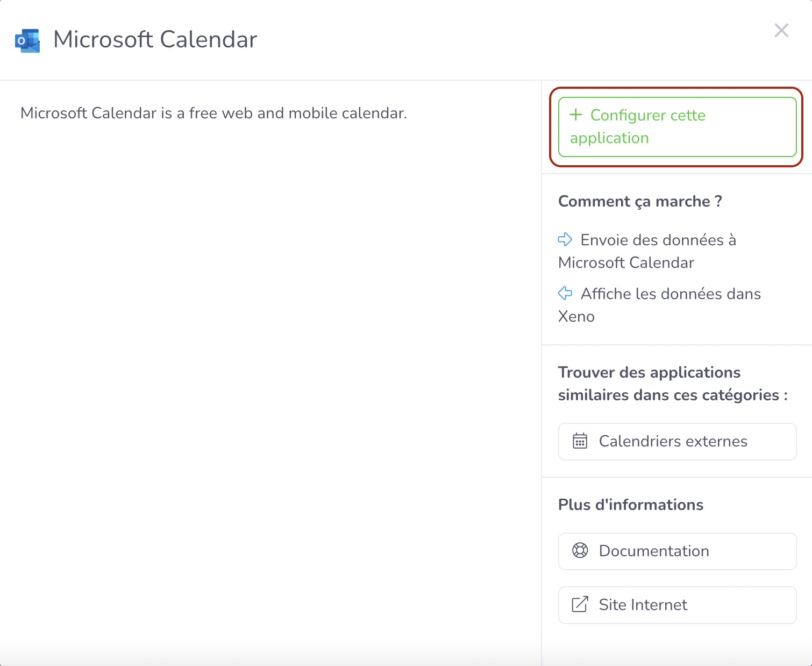Click the "Plus d'informations" heading
The image size is (812, 666).
pyautogui.click(x=630, y=505)
